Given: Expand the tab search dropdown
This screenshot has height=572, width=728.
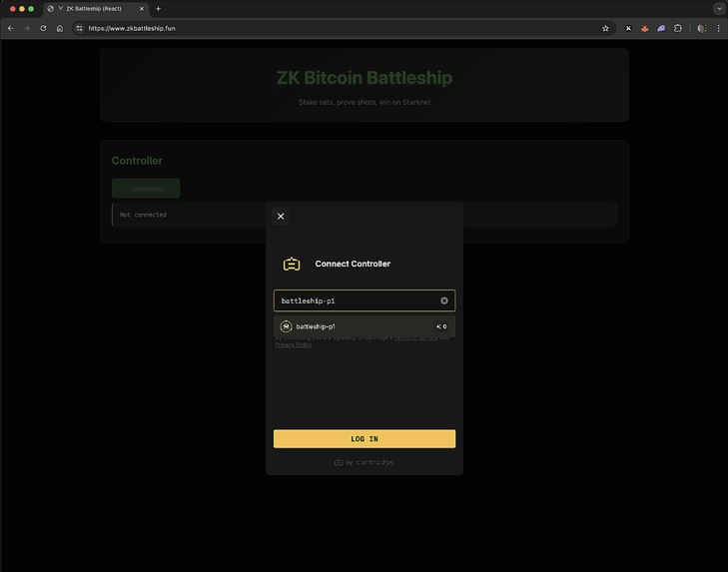Looking at the screenshot, I should (719, 8).
